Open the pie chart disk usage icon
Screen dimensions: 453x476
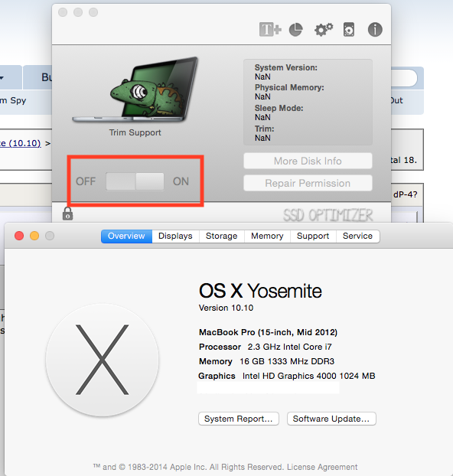click(295, 29)
